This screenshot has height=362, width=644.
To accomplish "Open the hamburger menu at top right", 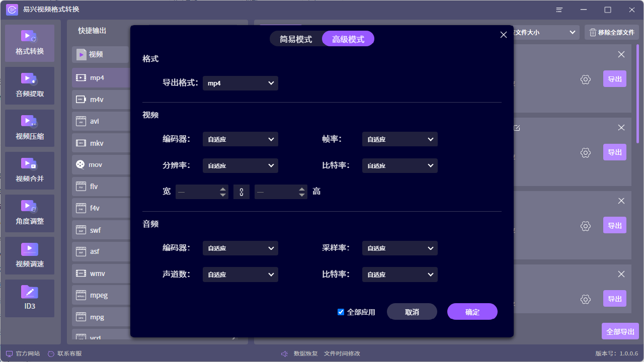I will pos(559,10).
